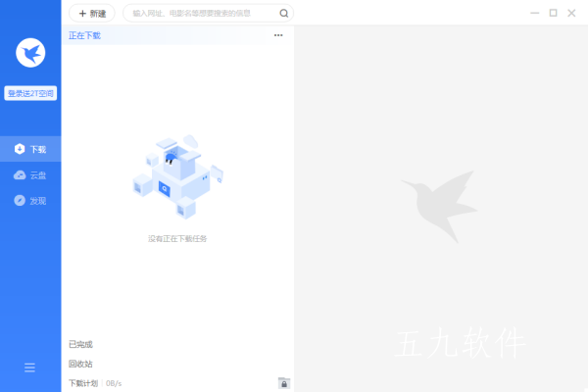
Task: Open the 发现 discover section
Action: pos(30,201)
